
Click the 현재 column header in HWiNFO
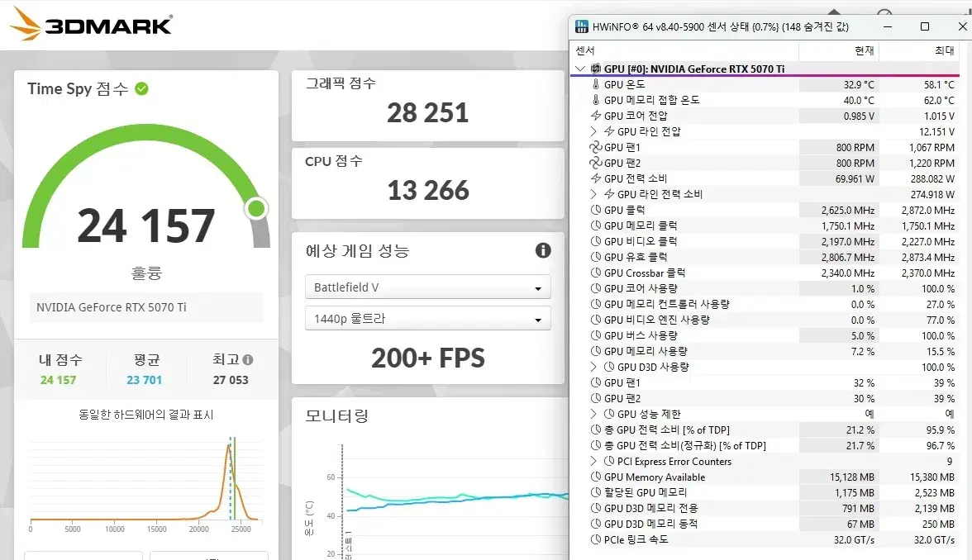coord(839,51)
